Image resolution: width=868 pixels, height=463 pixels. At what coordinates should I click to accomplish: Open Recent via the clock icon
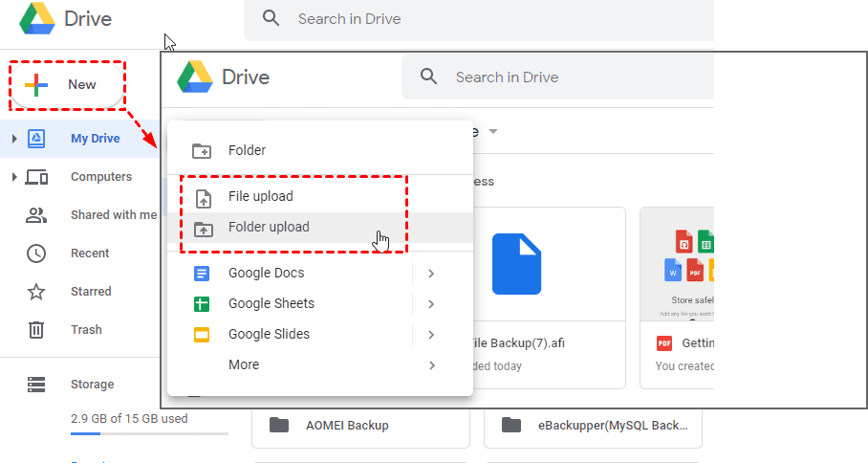36,254
